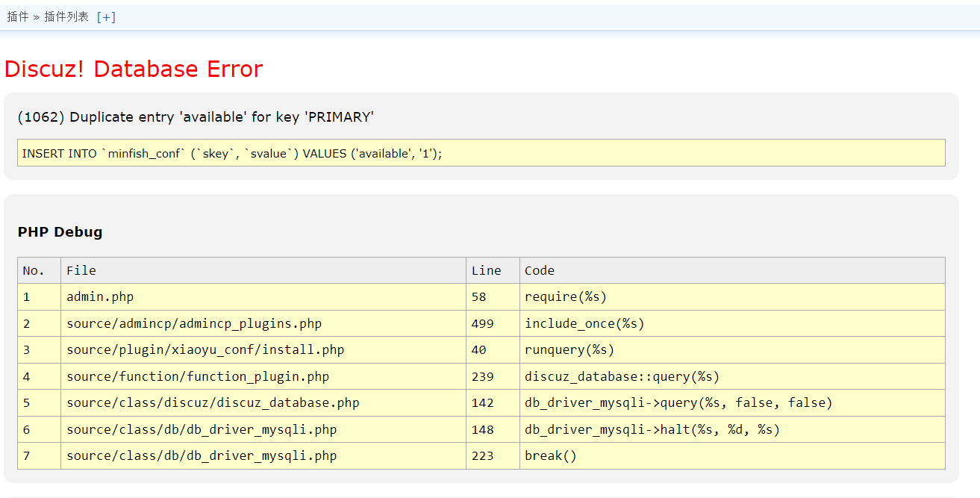
Task: Select line number 499
Action: (493, 323)
